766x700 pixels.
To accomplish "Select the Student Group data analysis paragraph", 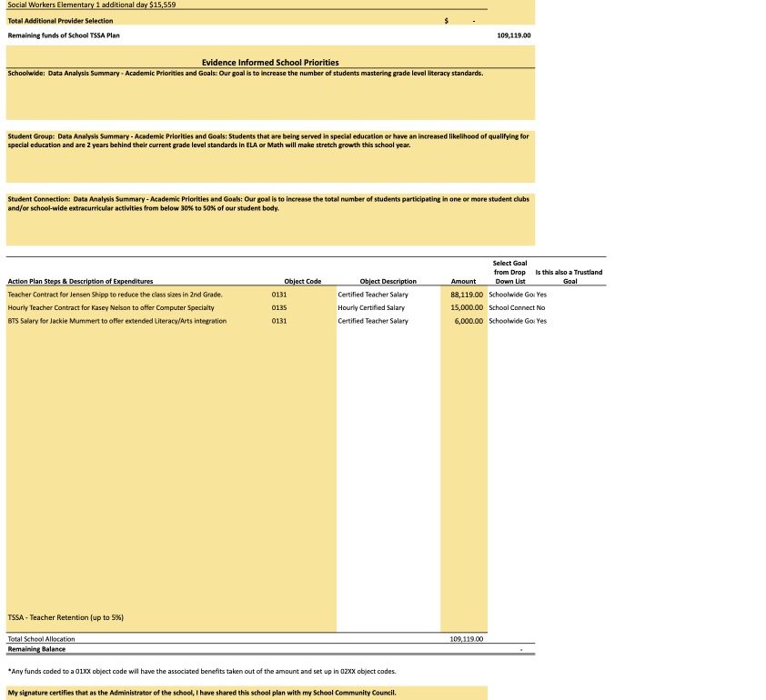I will [x=268, y=141].
